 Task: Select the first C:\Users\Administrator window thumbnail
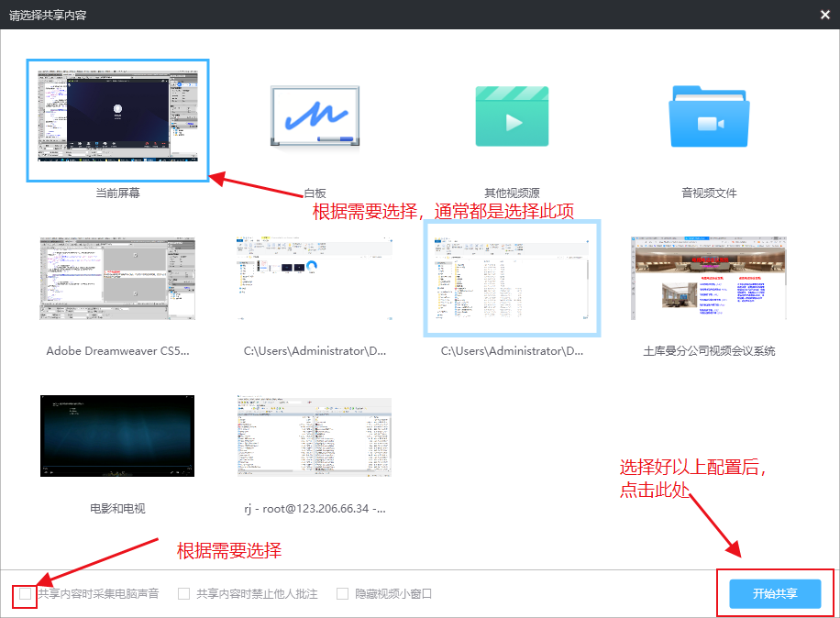pyautogui.click(x=315, y=279)
